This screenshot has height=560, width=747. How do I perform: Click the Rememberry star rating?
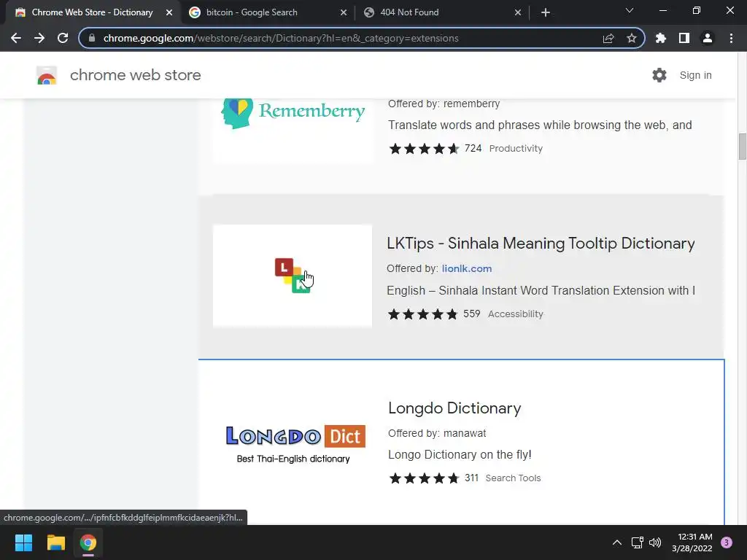click(x=424, y=149)
